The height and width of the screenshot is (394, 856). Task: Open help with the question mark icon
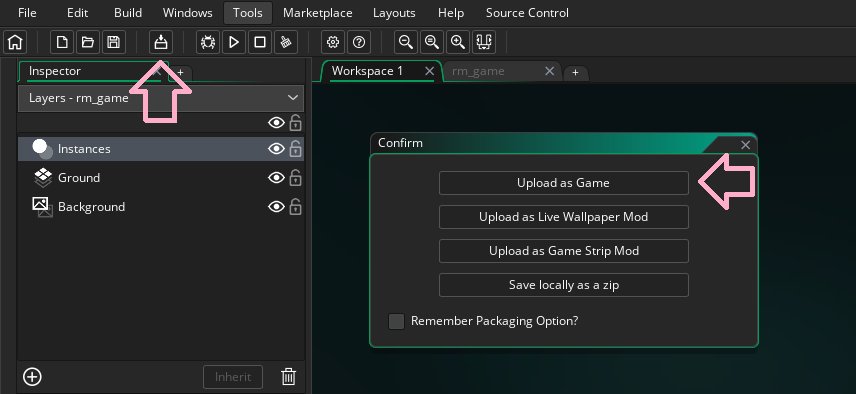[359, 42]
